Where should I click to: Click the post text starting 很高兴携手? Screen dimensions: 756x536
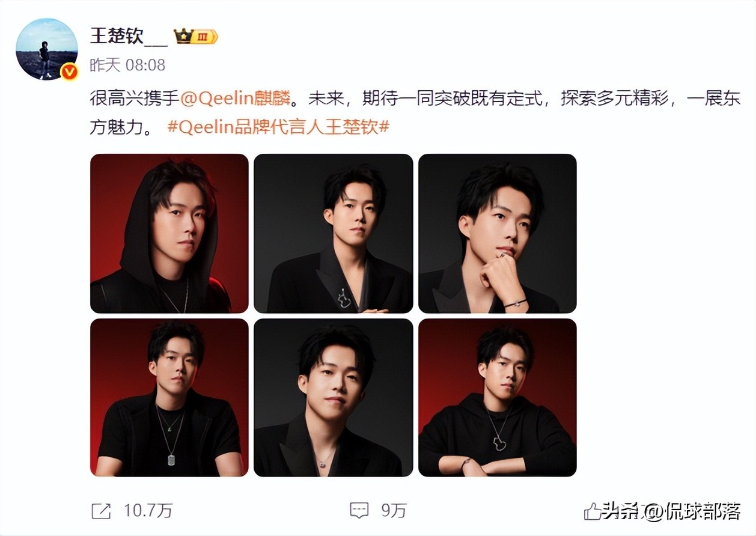coord(415,113)
